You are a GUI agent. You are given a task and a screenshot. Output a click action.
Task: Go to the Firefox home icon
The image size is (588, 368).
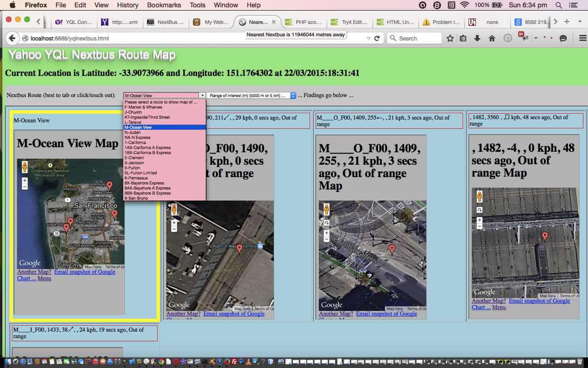tap(492, 38)
